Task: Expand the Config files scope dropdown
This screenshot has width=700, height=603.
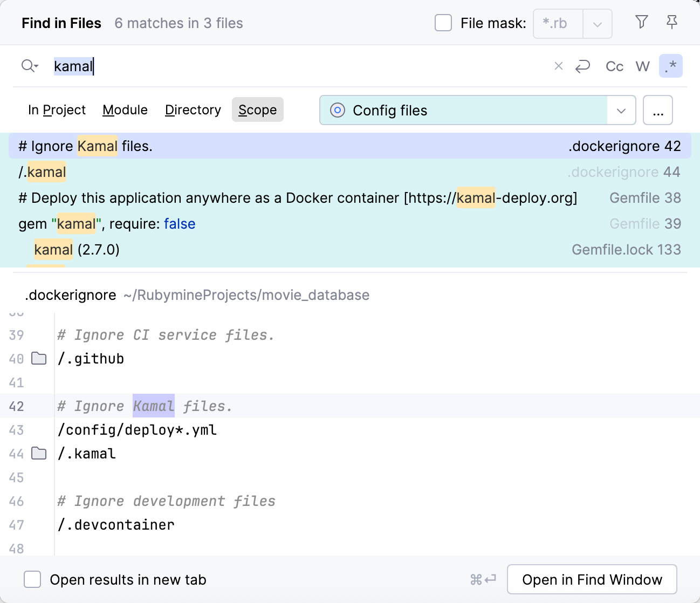Action: [621, 110]
